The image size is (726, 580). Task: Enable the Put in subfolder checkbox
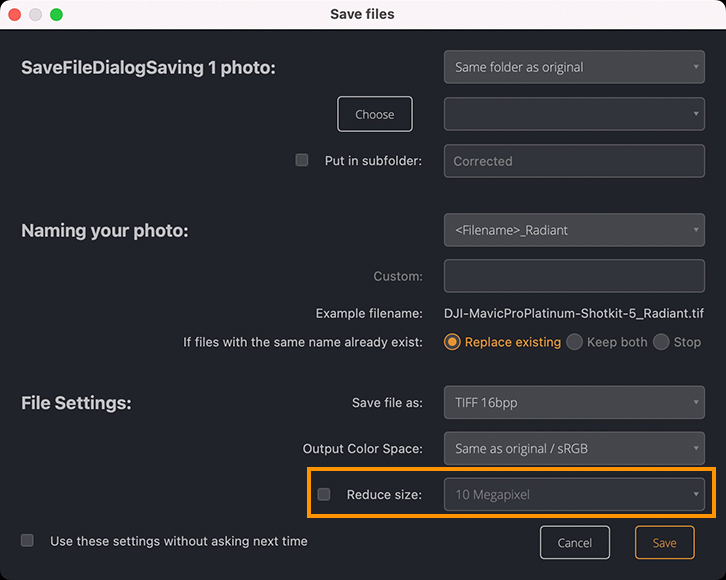click(302, 160)
